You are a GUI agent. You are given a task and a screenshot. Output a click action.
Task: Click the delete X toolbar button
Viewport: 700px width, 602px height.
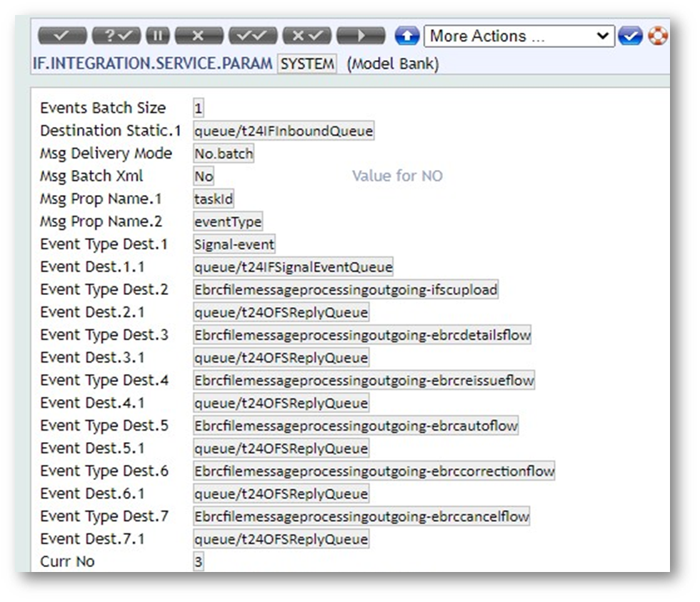[x=199, y=36]
